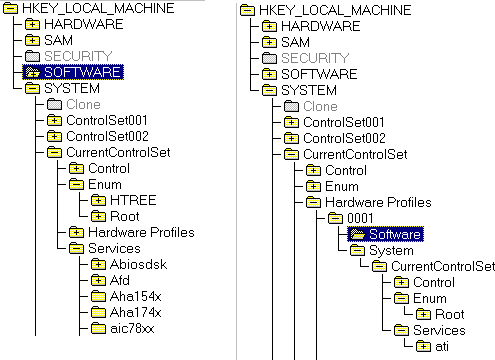This screenshot has height=360, width=495.
Task: Expand SOFTWARE key in right tree
Action: [269, 74]
